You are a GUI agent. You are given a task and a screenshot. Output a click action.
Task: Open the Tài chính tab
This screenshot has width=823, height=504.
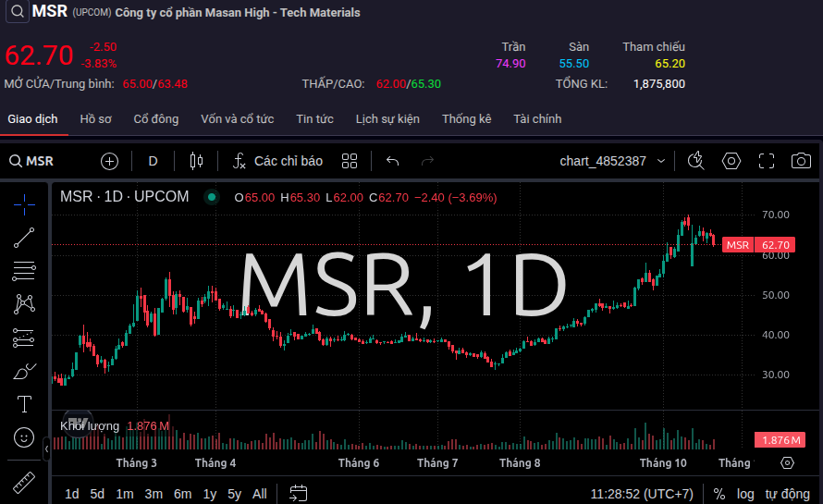click(537, 119)
